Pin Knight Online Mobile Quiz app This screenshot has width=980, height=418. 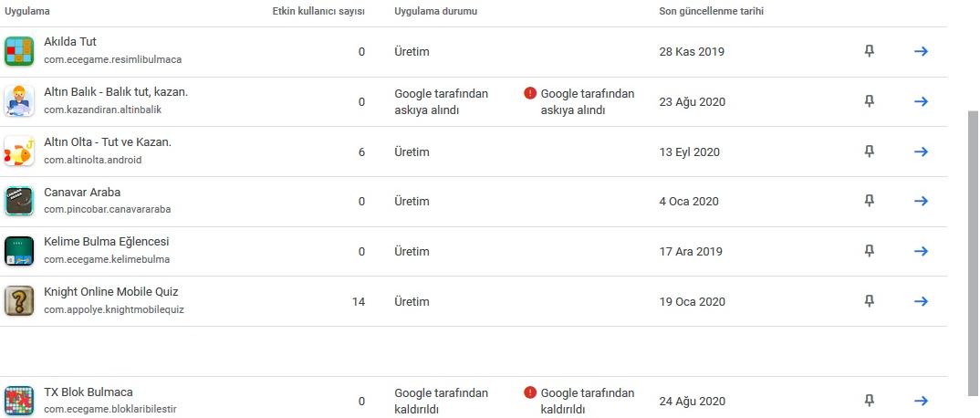tap(869, 301)
